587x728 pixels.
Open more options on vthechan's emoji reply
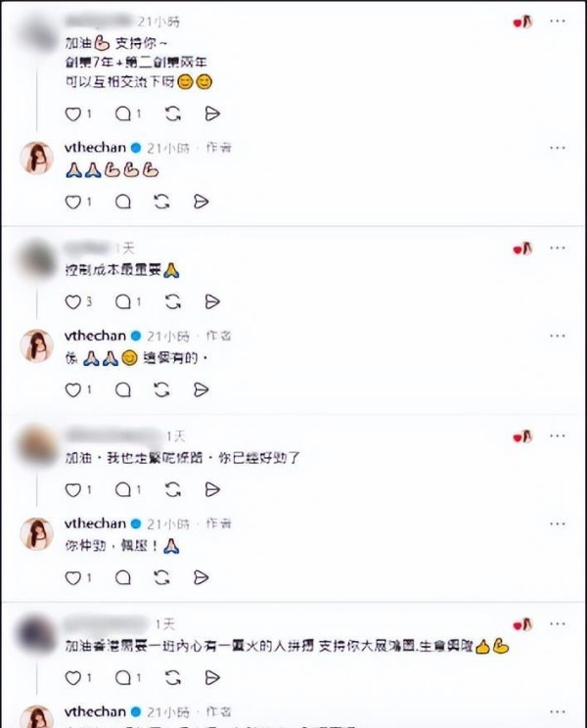click(558, 148)
